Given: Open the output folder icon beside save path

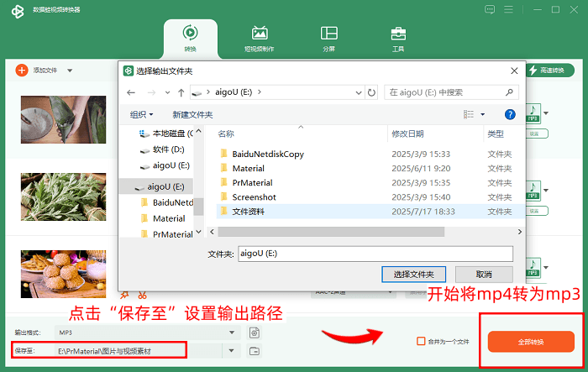Looking at the screenshot, I should pyautogui.click(x=255, y=351).
